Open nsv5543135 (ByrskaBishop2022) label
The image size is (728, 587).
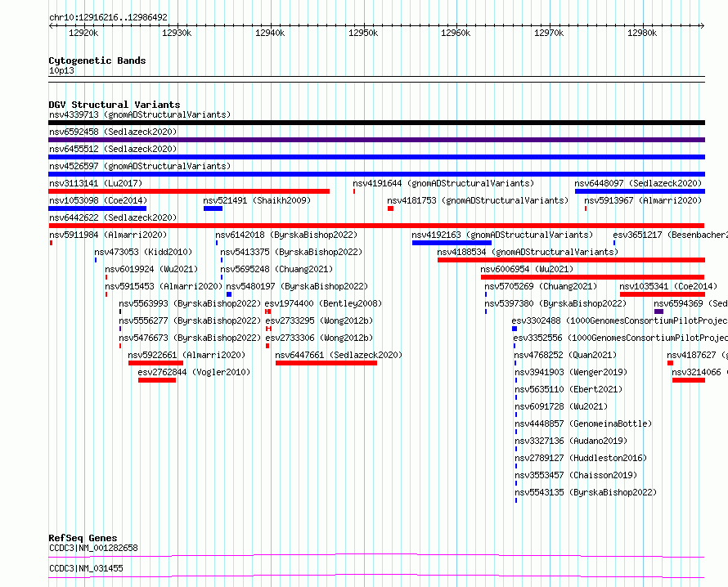[x=586, y=492]
